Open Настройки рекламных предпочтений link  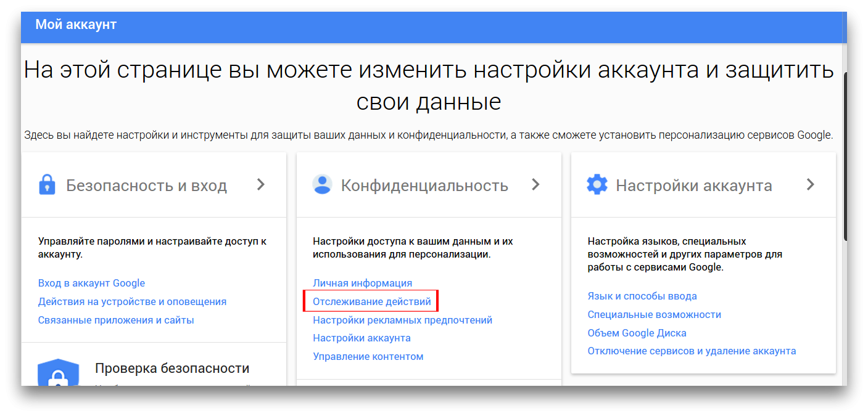point(402,320)
